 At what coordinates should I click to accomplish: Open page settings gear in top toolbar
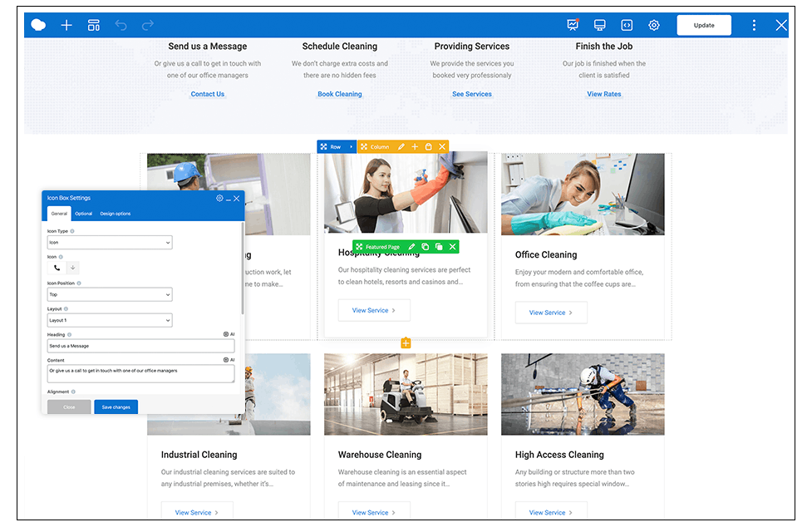pos(654,25)
